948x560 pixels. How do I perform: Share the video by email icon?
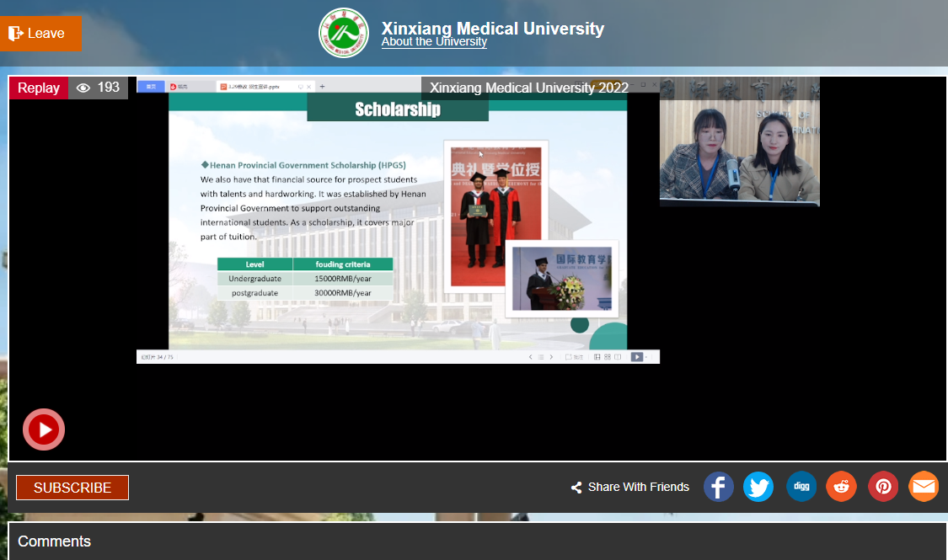(924, 487)
